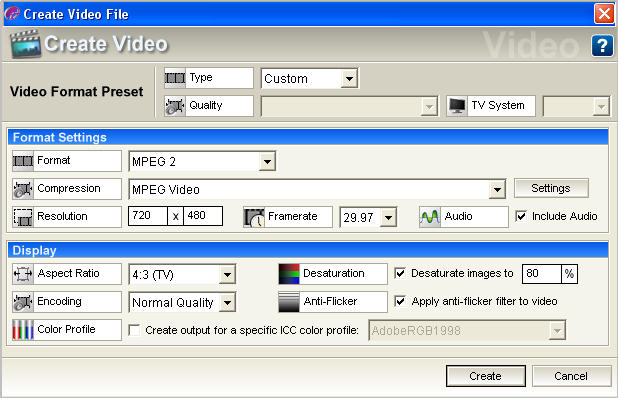Image resolution: width=618 pixels, height=398 pixels.
Task: Click the Compression camera icon
Action: (x=23, y=189)
